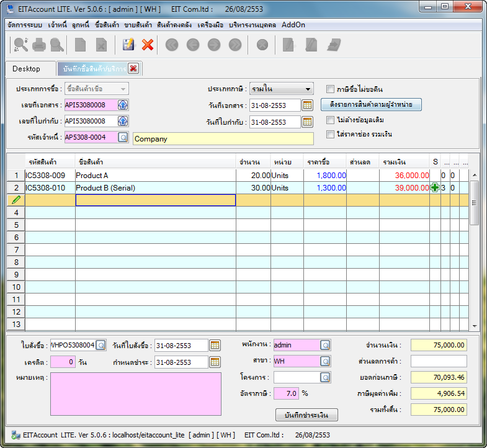Open calendar picker for payment due date
Screen dimensions: 487x448
point(215,362)
